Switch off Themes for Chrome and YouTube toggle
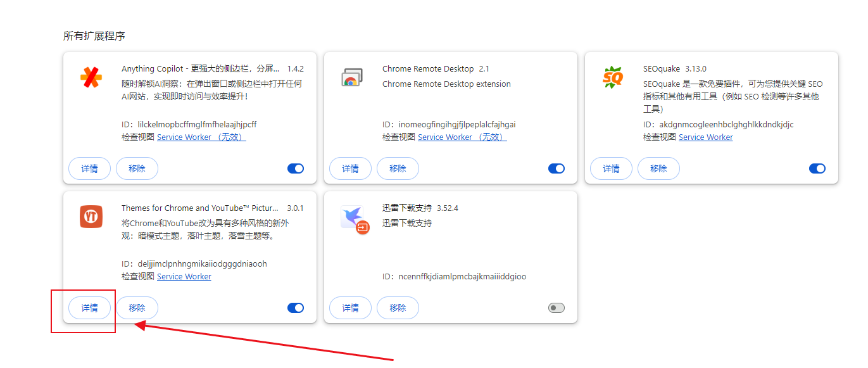868x368 pixels. (x=296, y=308)
